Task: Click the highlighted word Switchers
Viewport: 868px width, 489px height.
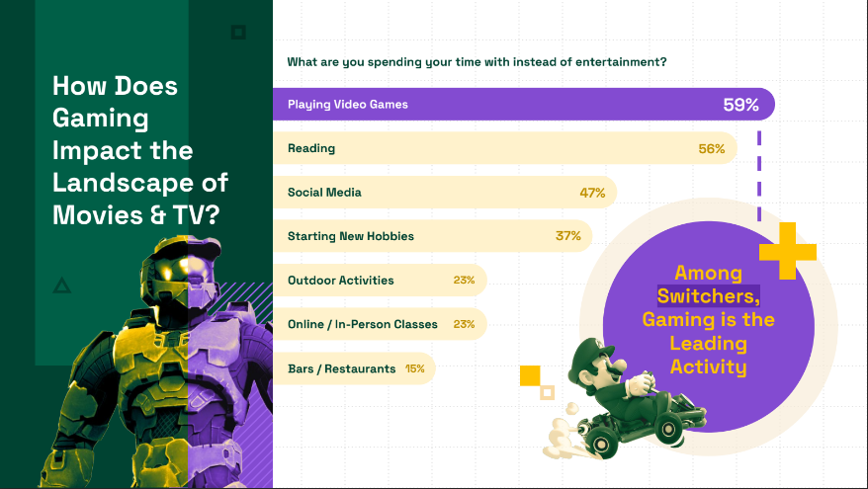Action: [x=708, y=296]
